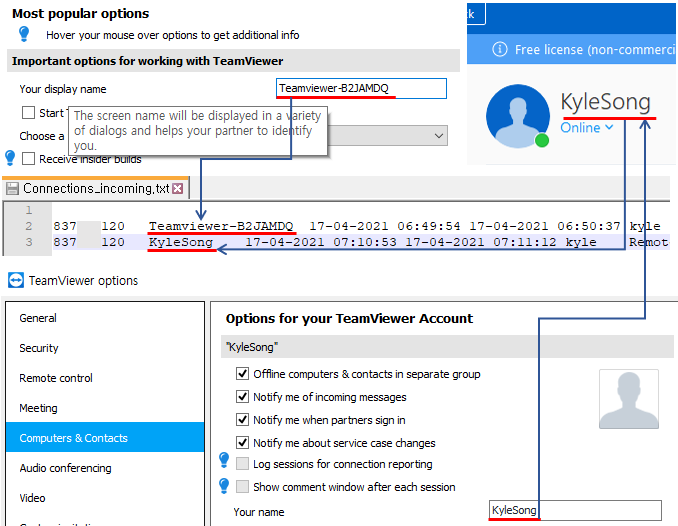
Task: Uncheck Notify me of incoming messages
Action: 243,397
